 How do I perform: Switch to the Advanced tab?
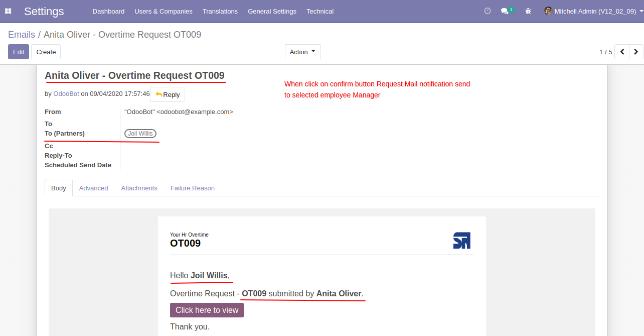click(x=94, y=188)
